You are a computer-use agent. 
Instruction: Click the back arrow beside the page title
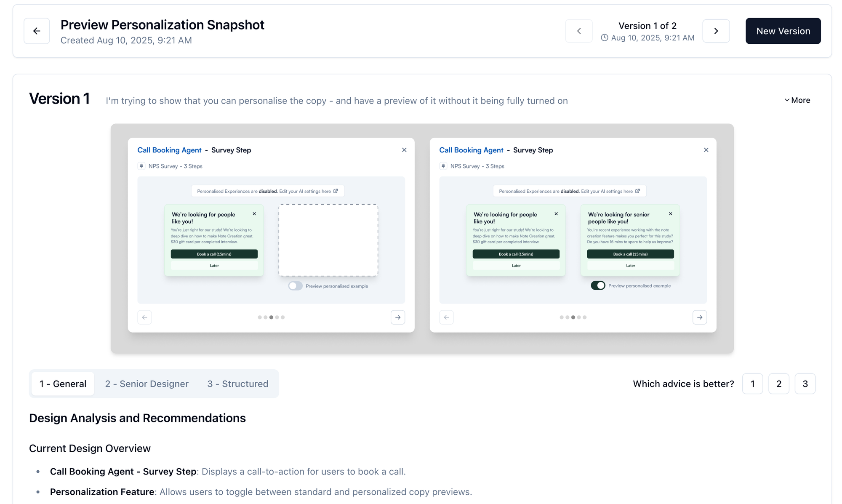coord(37,31)
